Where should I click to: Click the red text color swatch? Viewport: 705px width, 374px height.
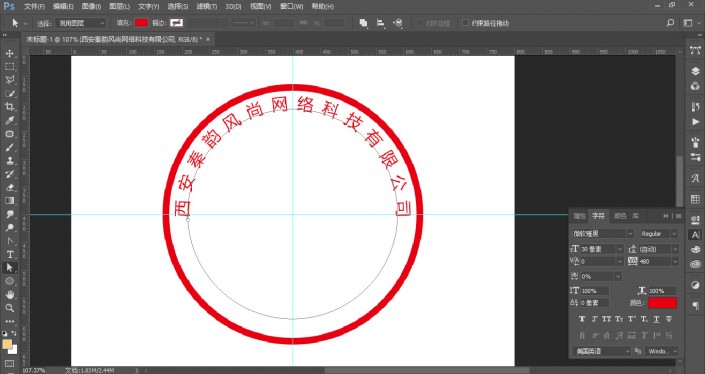662,303
